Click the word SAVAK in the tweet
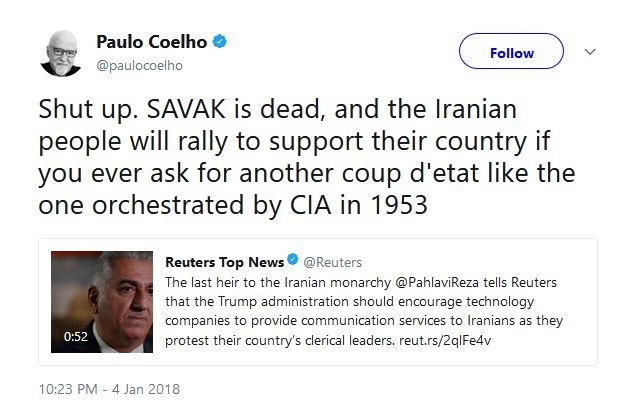Screen dimensions: 632x406 (x=186, y=109)
